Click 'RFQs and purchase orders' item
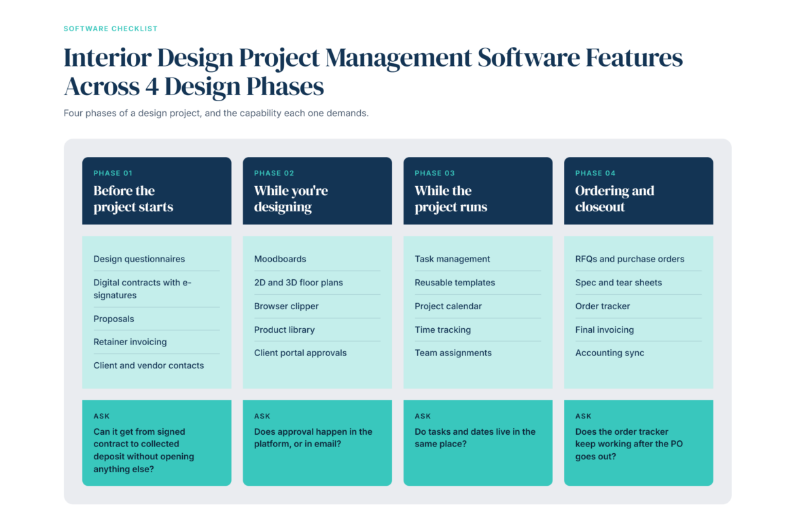Viewport: 795px width, 532px height. tap(630, 259)
